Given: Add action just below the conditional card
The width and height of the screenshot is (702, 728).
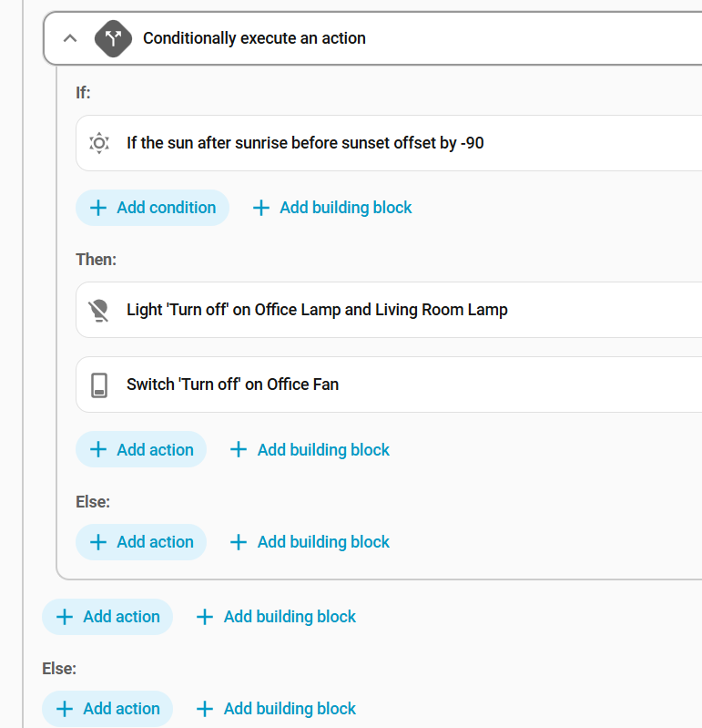Looking at the screenshot, I should (x=107, y=617).
